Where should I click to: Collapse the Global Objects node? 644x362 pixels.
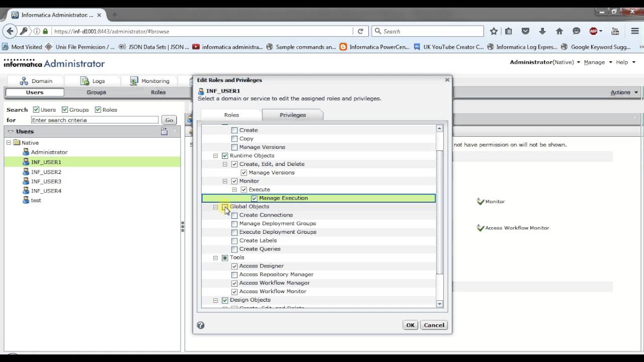pyautogui.click(x=215, y=207)
